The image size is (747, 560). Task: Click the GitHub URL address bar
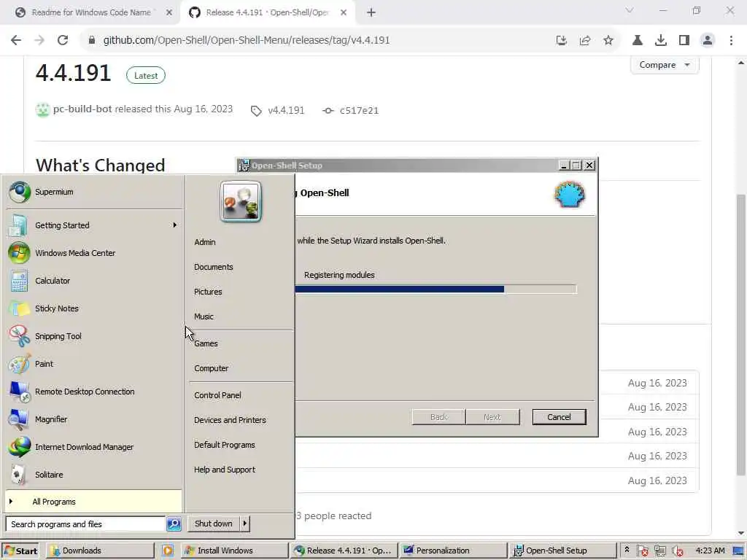(247, 40)
